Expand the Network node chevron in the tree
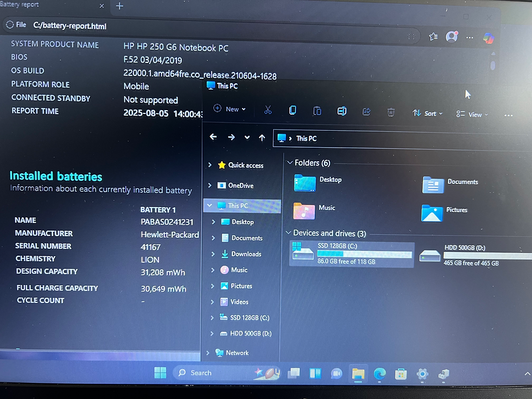The width and height of the screenshot is (532, 399). [x=208, y=352]
